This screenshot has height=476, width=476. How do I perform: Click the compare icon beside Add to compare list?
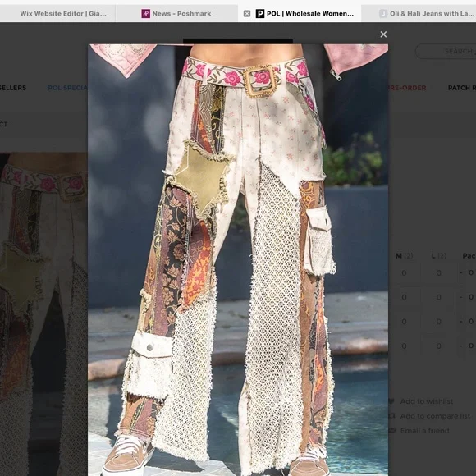click(392, 415)
